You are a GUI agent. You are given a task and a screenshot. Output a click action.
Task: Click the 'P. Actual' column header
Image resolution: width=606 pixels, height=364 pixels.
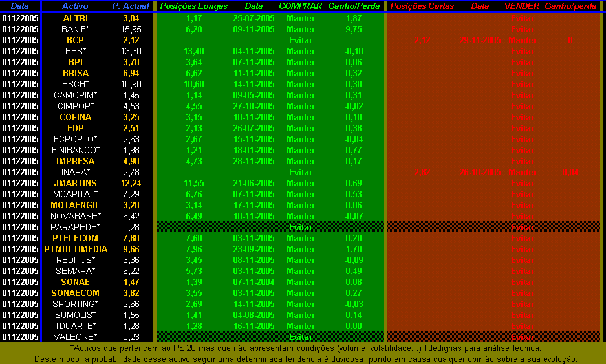(131, 6)
